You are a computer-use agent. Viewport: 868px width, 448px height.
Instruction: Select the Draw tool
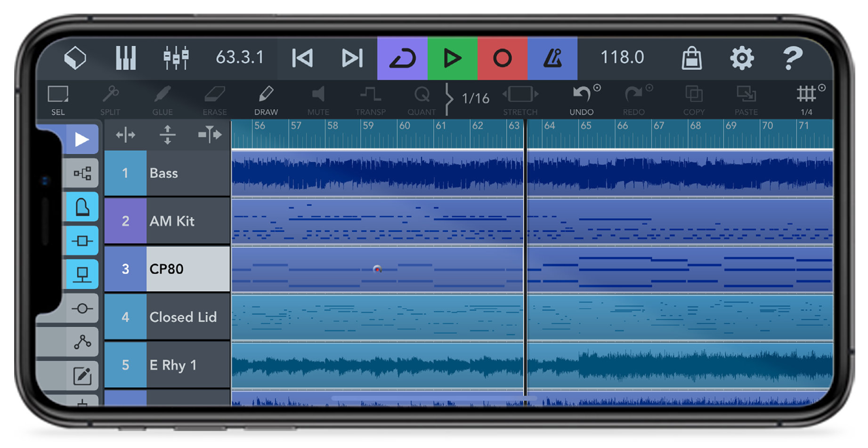[266, 99]
